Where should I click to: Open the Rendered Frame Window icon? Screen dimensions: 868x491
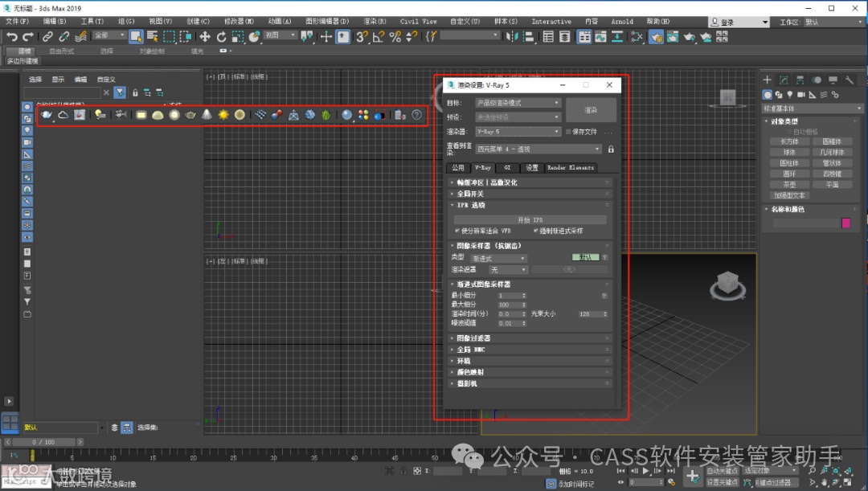(x=672, y=36)
